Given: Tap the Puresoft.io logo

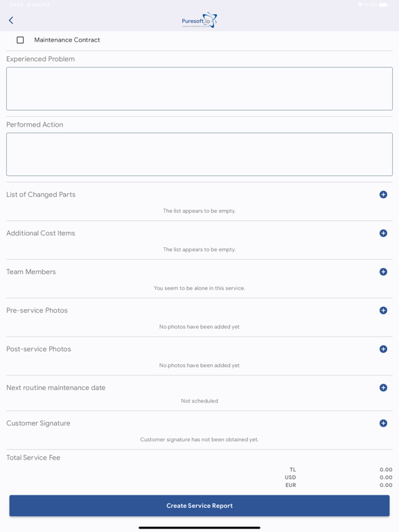Looking at the screenshot, I should pos(199,20).
